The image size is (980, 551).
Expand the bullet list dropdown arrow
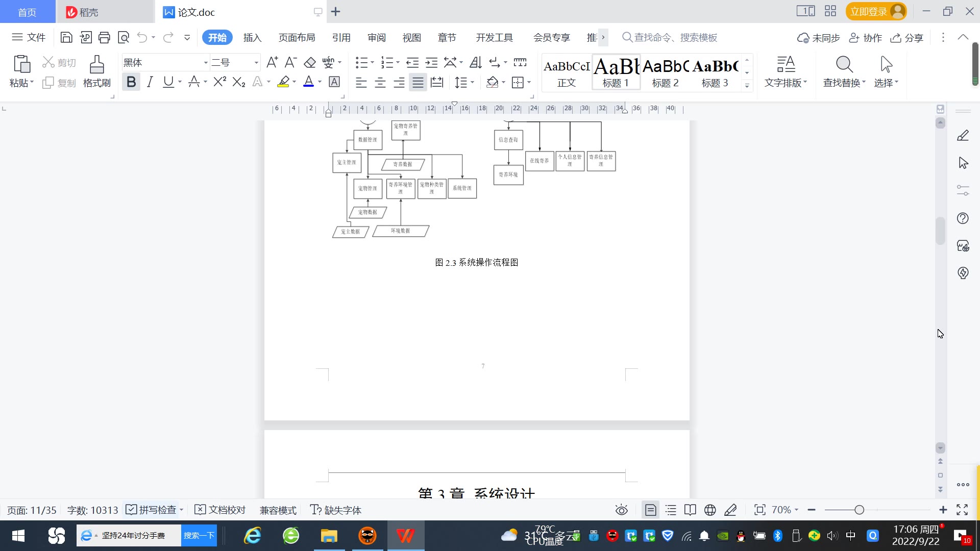coord(372,62)
